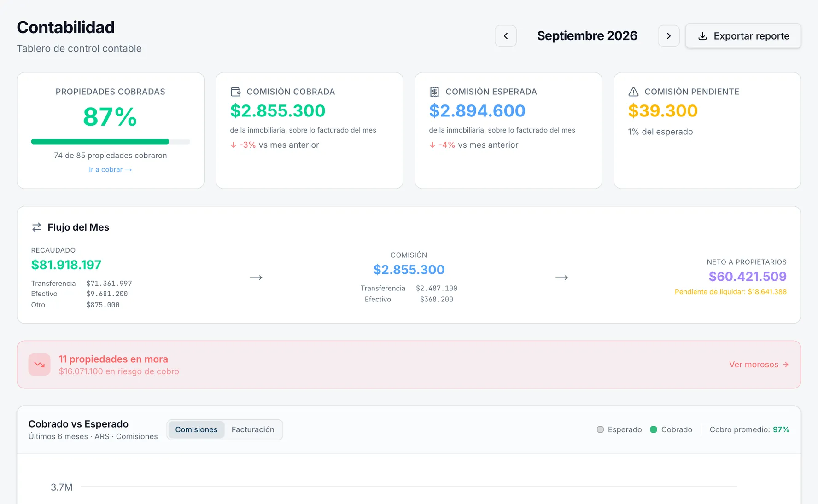Click the 3.7M chart axis label
This screenshot has width=818, height=504.
(x=62, y=487)
